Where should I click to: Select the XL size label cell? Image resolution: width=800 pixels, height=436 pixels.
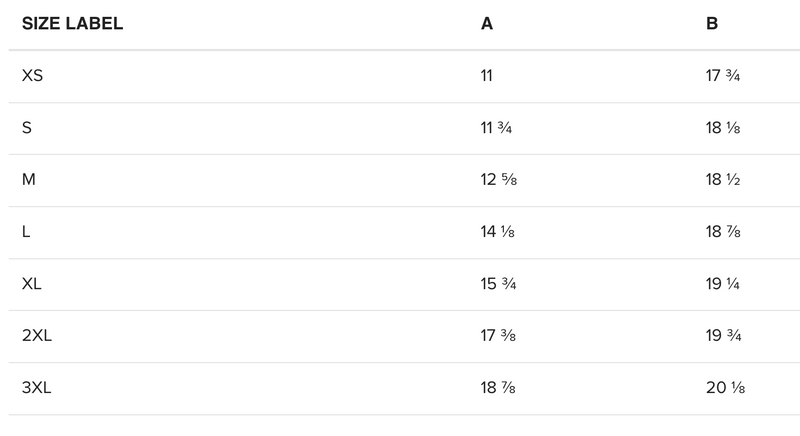click(x=32, y=284)
